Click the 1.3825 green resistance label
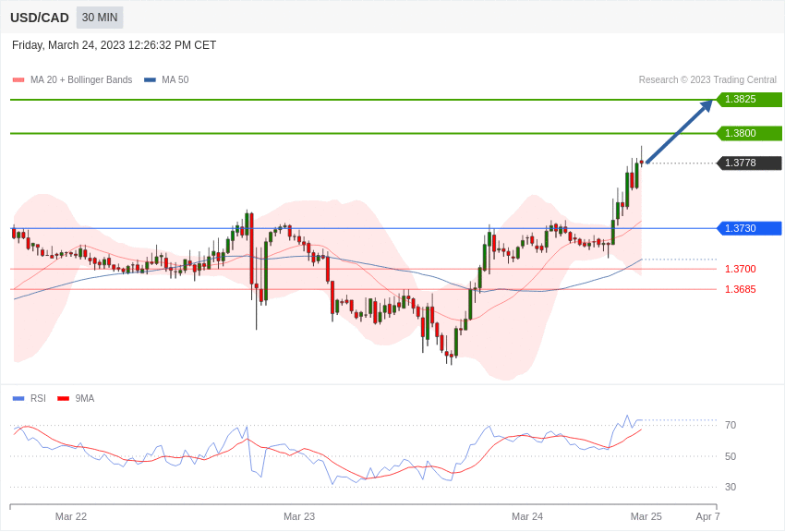Viewport: 785px width, 532px height. coord(749,99)
